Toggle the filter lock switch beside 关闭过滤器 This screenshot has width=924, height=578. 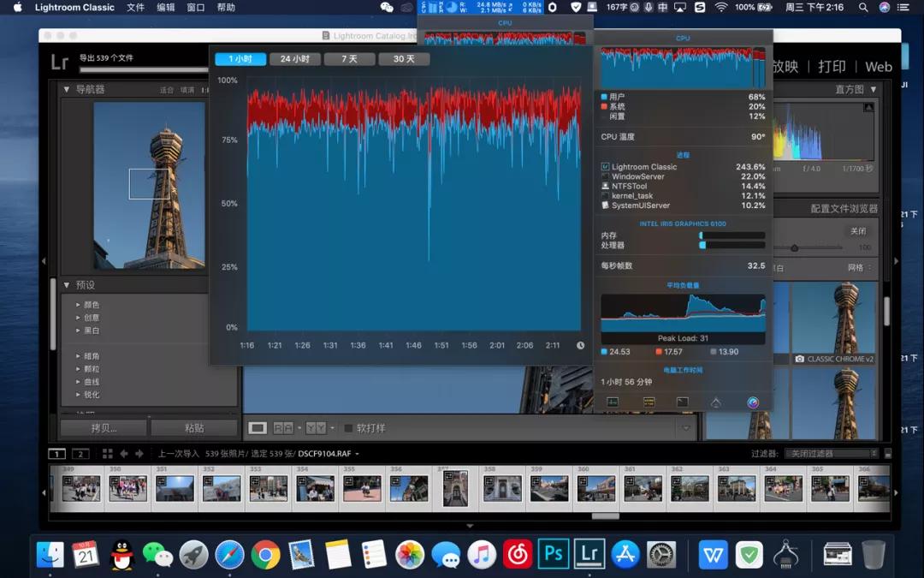coord(888,454)
